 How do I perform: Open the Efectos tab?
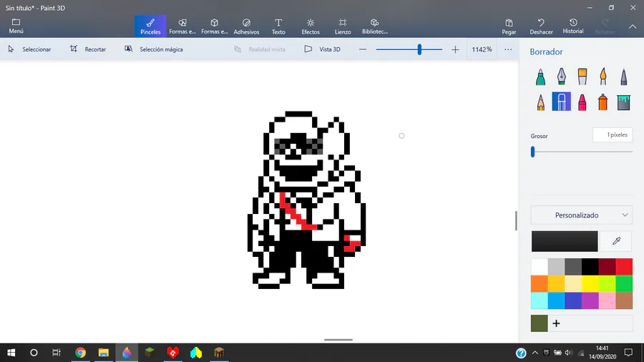[311, 26]
